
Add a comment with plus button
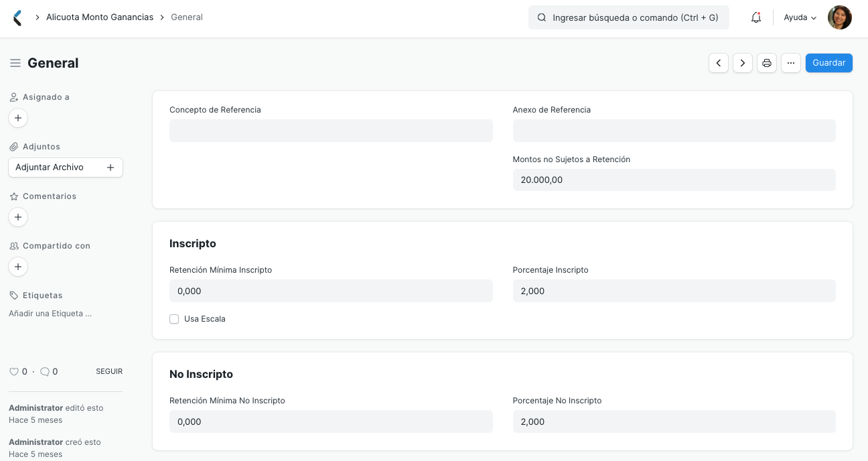point(18,217)
